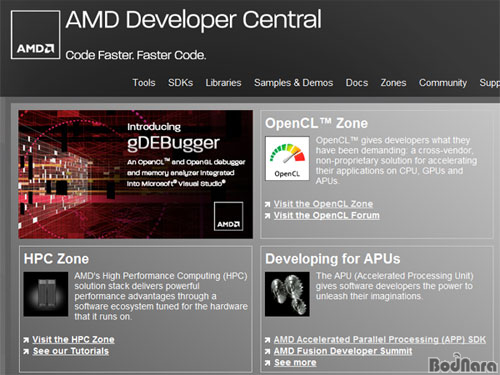This screenshot has height=375, width=500.
Task: Select Zones in the navigation bar
Action: pos(393,83)
